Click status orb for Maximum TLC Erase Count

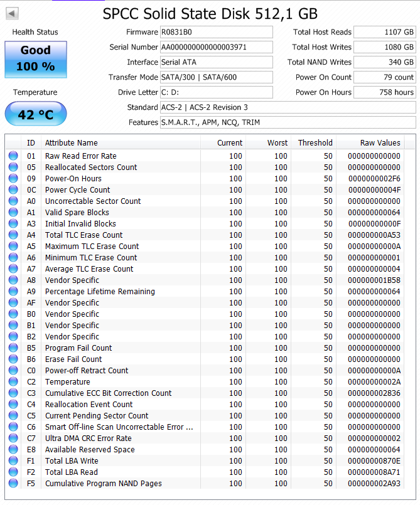(13, 246)
